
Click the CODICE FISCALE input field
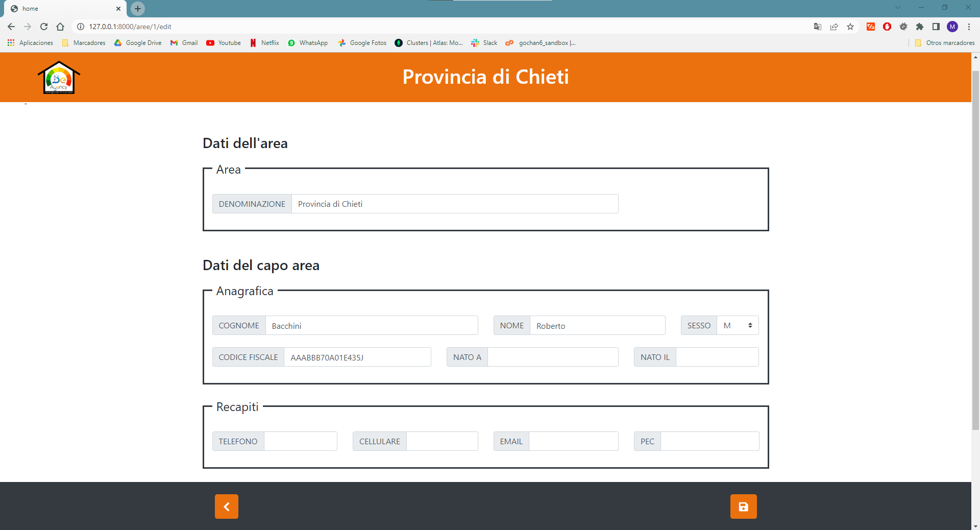click(357, 357)
